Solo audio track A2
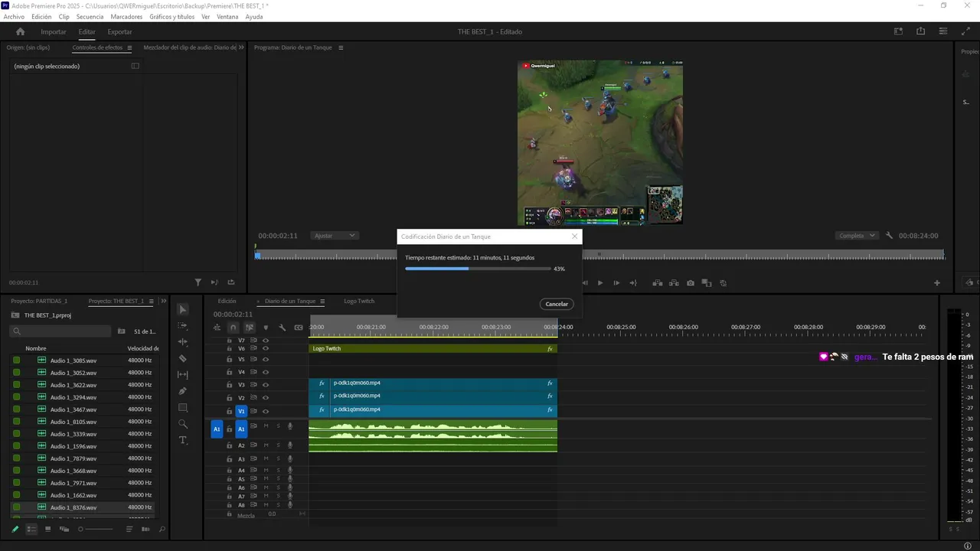 coord(278,445)
